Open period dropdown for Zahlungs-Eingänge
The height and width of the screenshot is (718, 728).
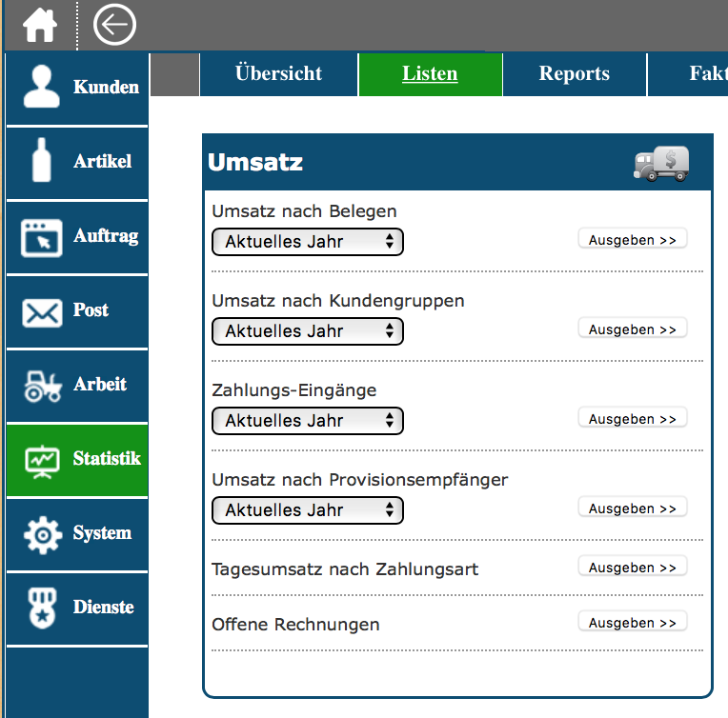pos(308,421)
